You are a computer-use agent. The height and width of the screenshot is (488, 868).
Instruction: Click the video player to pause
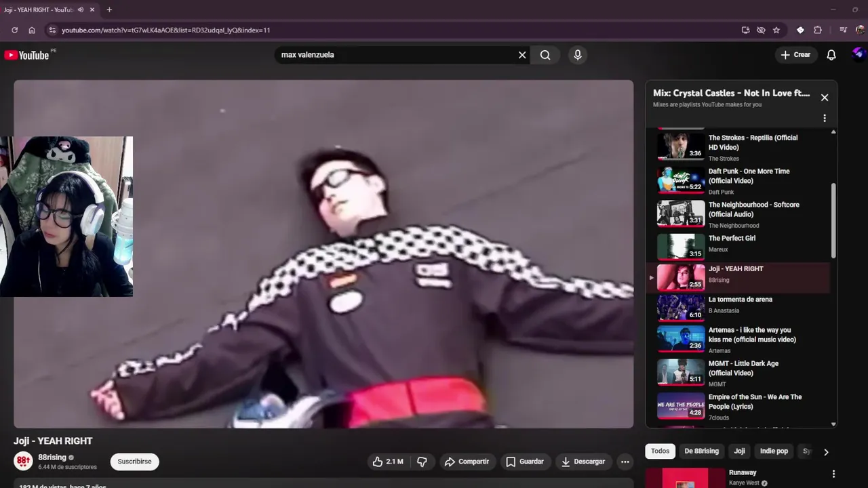coord(323,254)
